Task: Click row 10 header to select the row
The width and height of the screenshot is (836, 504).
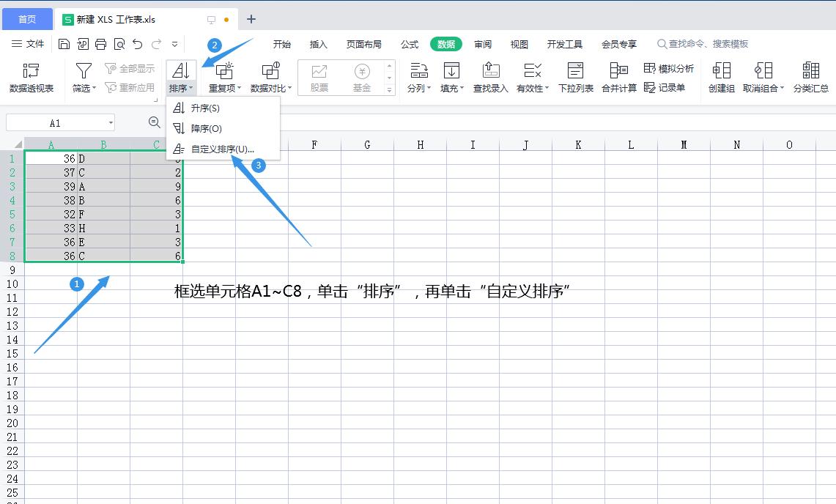Action: [12, 284]
